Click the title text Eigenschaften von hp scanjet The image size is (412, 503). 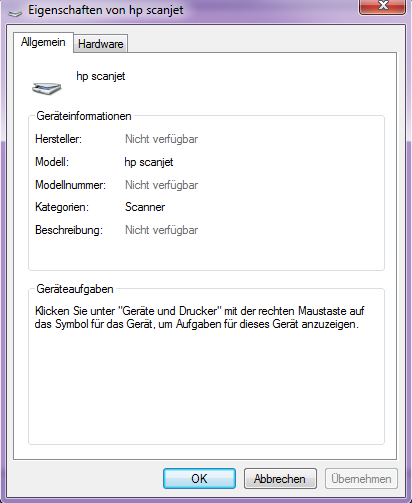point(106,10)
